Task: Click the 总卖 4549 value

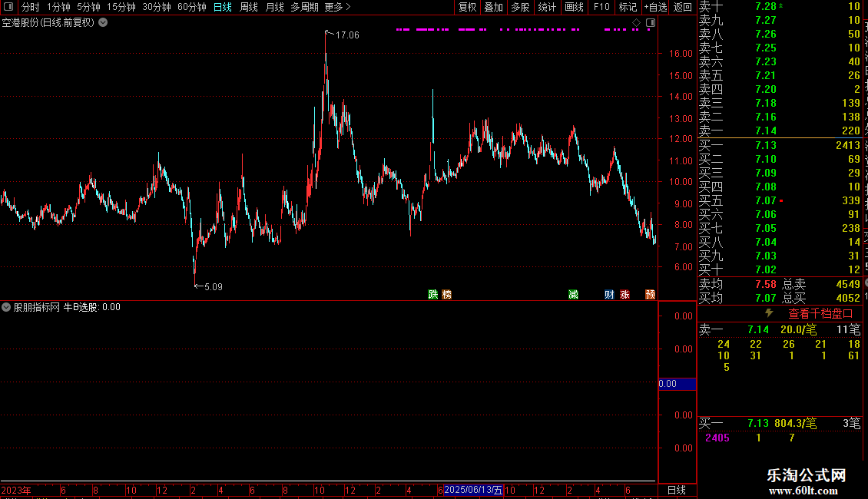Action: (847, 284)
